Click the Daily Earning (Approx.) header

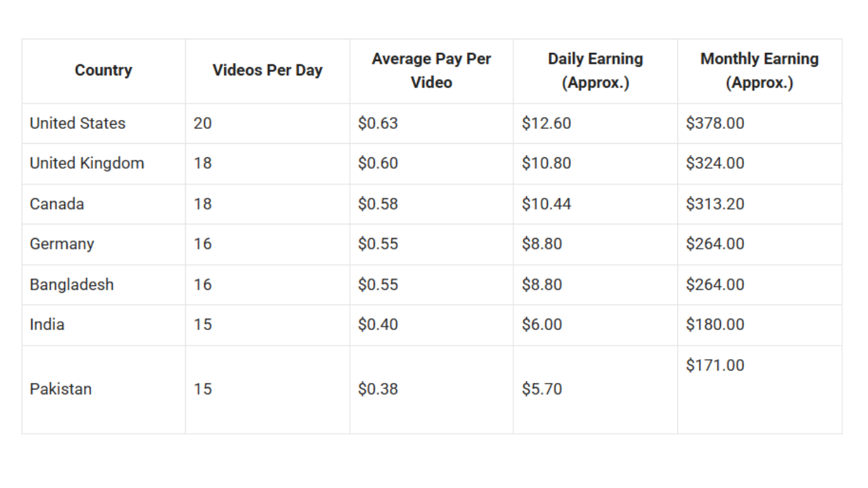coord(595,70)
